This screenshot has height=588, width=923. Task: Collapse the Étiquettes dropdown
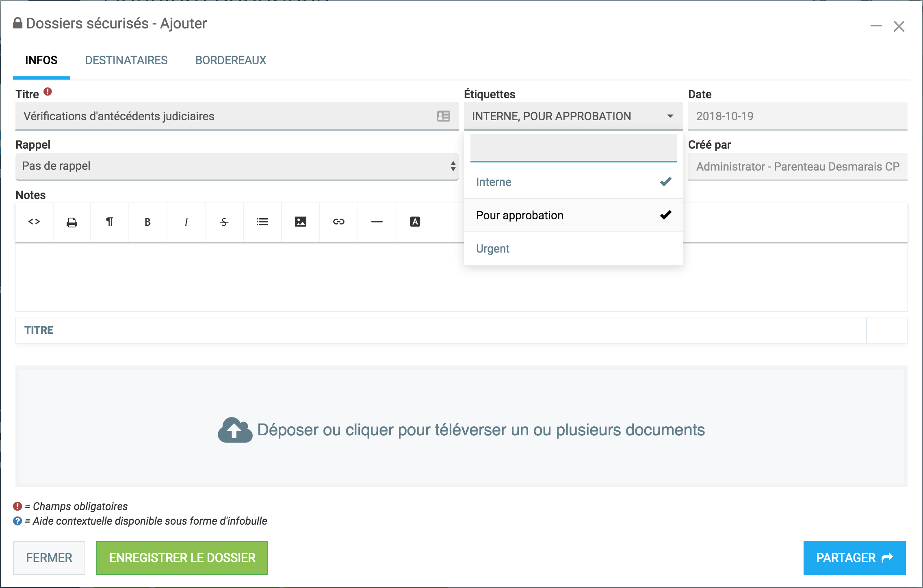[670, 116]
